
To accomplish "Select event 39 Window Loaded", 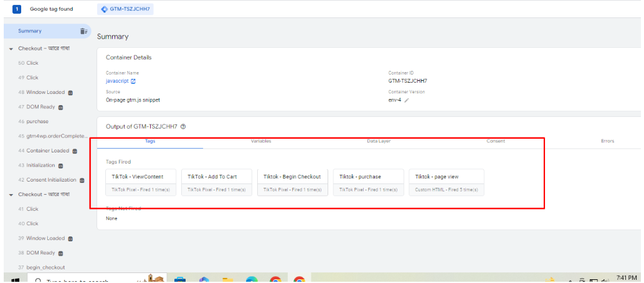I will [42, 238].
